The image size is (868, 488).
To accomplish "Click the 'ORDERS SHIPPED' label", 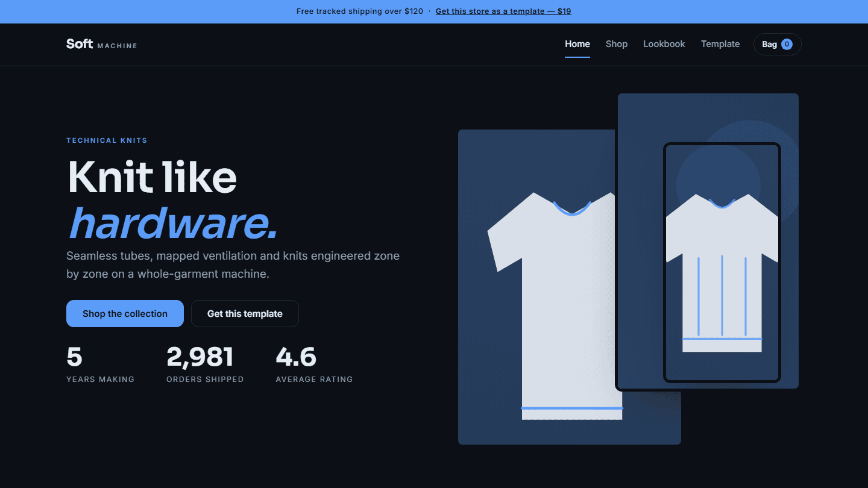I will pyautogui.click(x=205, y=380).
